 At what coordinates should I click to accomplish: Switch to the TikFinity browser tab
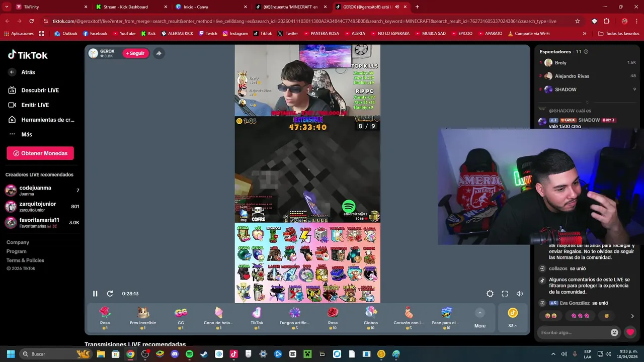pos(50,7)
